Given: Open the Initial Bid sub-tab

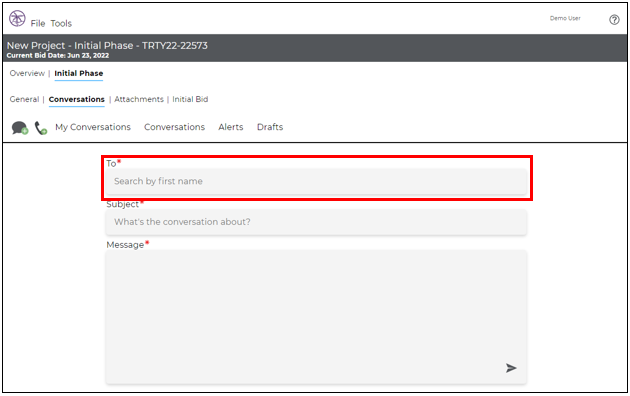Looking at the screenshot, I should click(190, 99).
